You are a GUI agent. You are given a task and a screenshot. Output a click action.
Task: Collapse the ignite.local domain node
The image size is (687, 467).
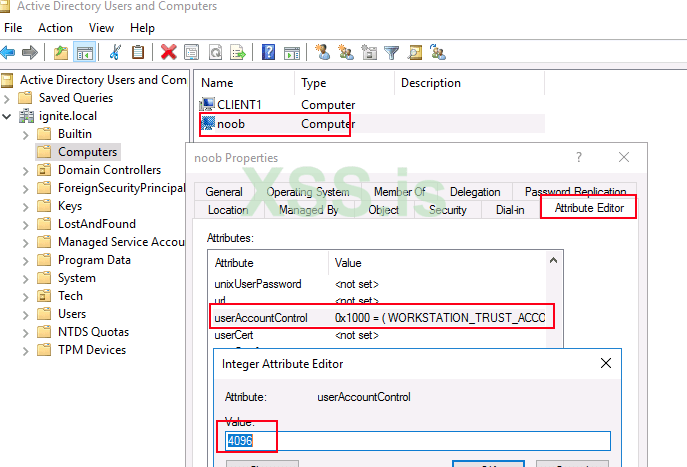pyautogui.click(x=7, y=117)
